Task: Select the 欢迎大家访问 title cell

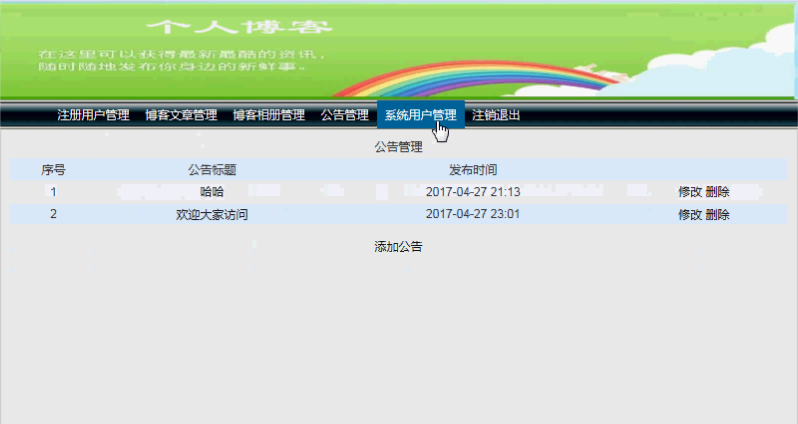Action: (x=212, y=214)
